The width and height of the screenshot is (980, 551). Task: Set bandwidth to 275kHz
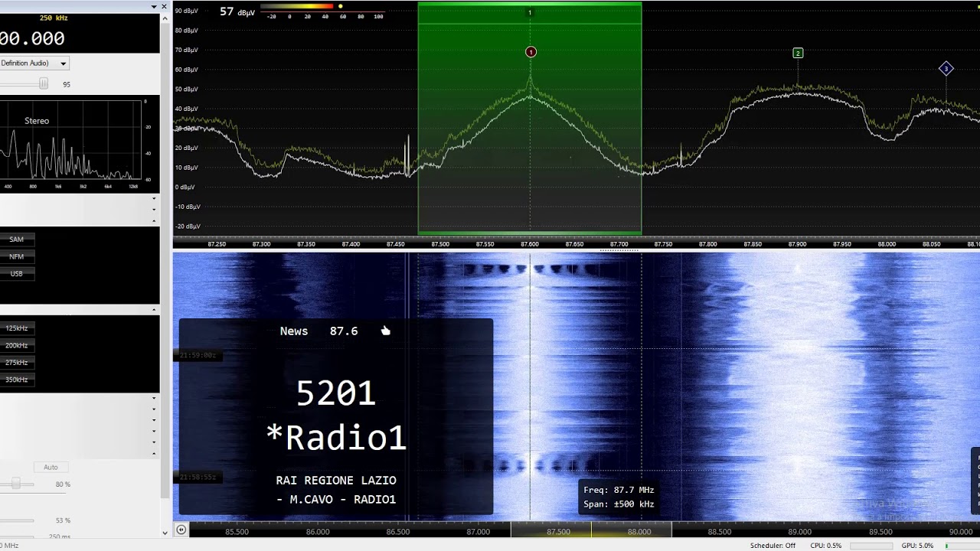tap(16, 363)
